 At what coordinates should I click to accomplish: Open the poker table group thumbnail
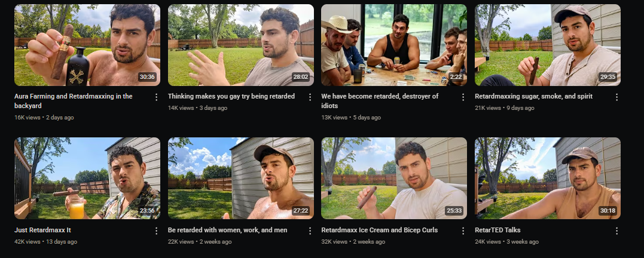[x=394, y=45]
